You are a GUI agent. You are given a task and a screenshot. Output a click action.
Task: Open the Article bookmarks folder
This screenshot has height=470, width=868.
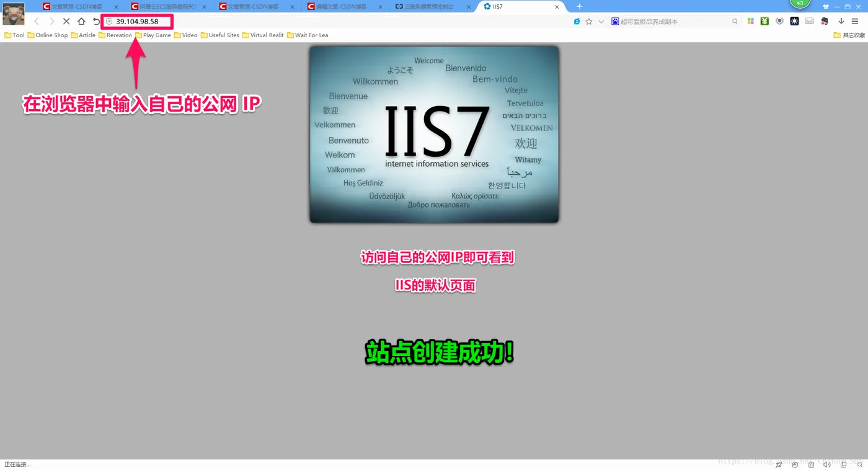pos(83,35)
